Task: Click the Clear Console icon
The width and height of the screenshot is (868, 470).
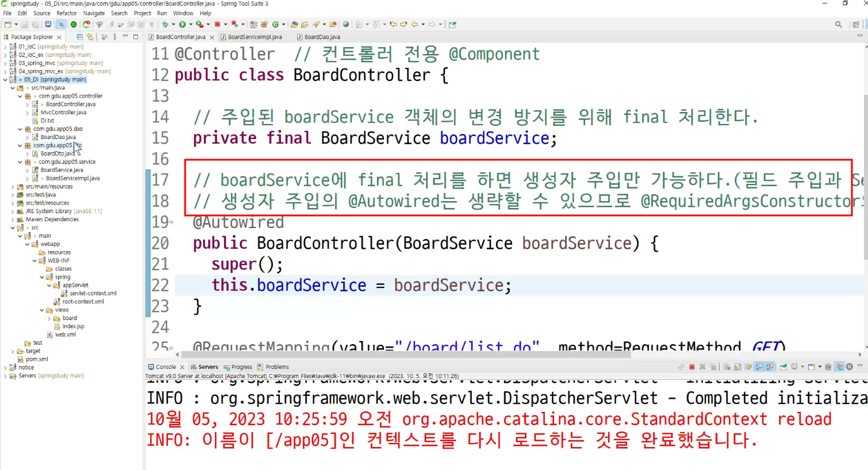Action: [727, 367]
